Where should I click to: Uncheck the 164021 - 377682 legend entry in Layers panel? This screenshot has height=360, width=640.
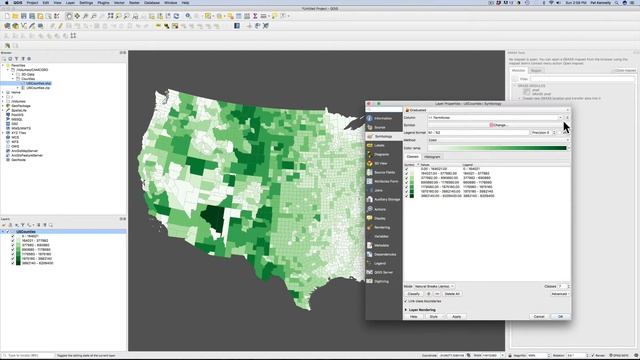(x=13, y=240)
